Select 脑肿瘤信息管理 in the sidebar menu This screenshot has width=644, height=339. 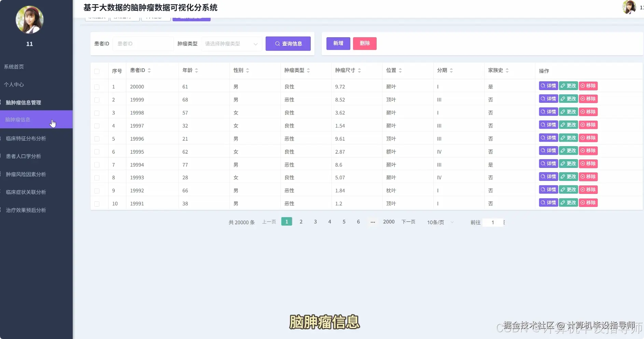pos(23,102)
